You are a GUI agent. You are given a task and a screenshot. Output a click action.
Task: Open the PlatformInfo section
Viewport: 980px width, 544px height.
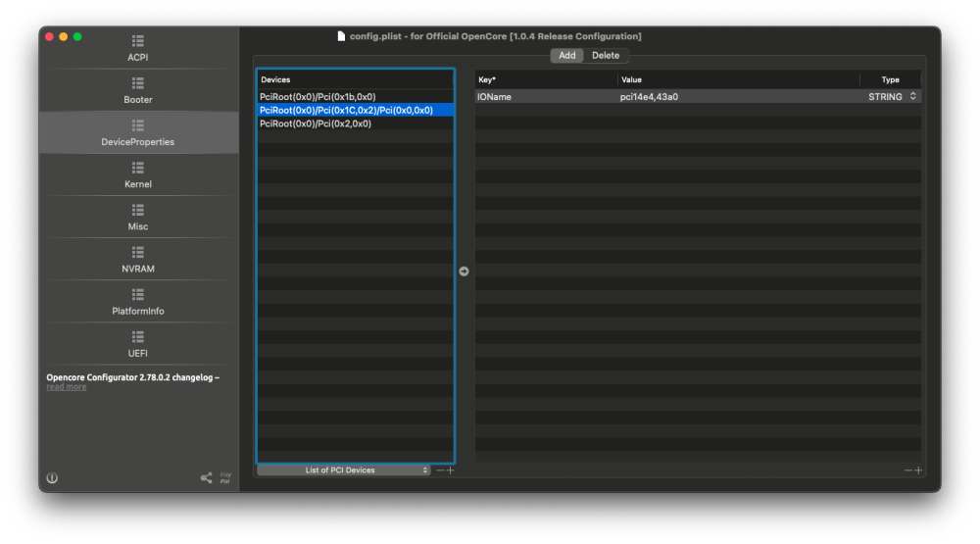tap(137, 302)
